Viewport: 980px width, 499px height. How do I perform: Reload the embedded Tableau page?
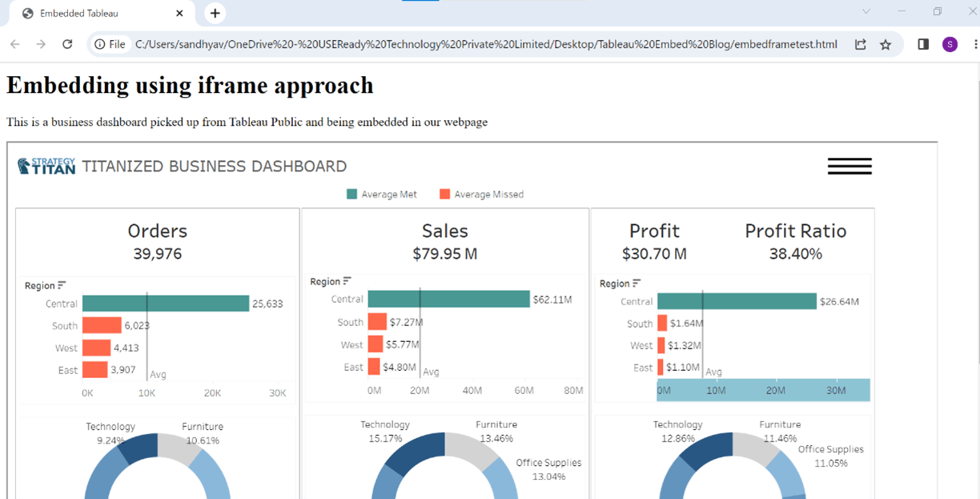(x=67, y=44)
